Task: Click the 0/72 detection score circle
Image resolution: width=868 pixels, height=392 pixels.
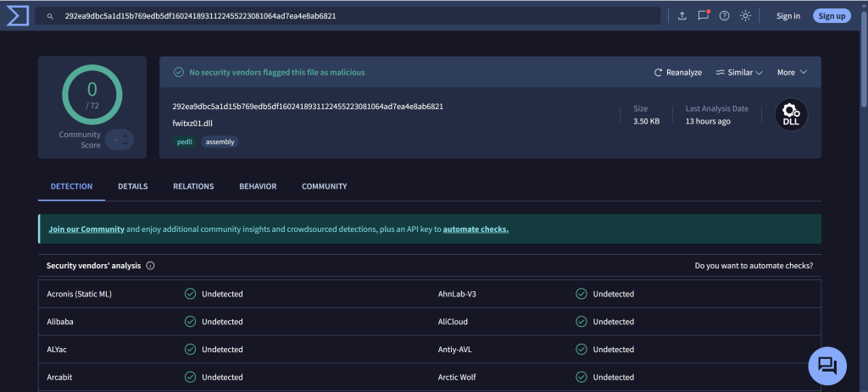Action: click(x=92, y=95)
